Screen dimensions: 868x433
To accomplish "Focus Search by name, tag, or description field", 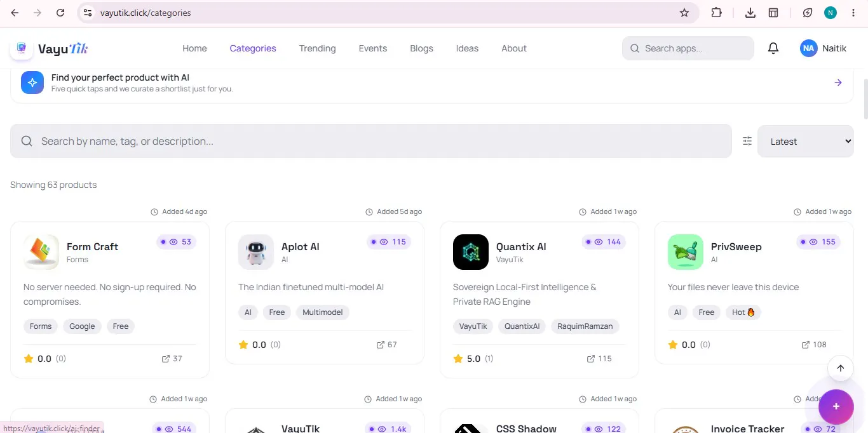I will coord(371,141).
